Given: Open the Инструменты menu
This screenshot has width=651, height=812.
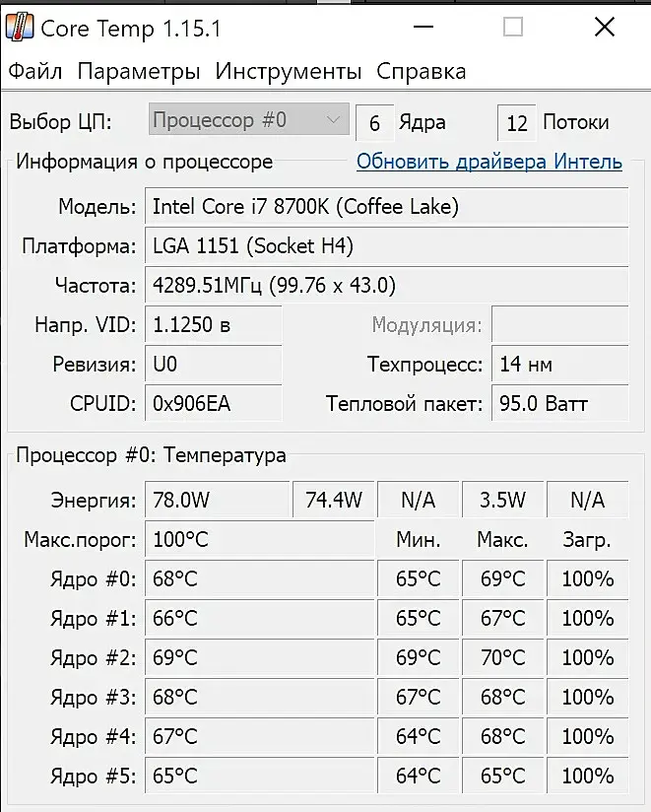Looking at the screenshot, I should 289,72.
